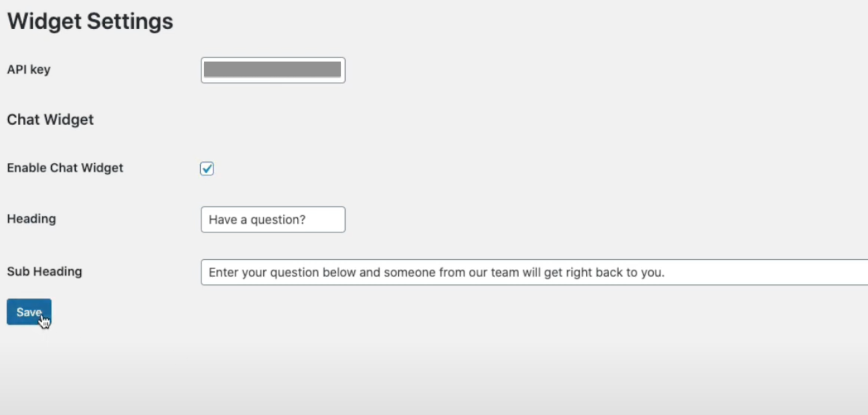Click the "Widget Settings" page title
Image resolution: width=868 pixels, height=415 pixels.
click(x=90, y=21)
